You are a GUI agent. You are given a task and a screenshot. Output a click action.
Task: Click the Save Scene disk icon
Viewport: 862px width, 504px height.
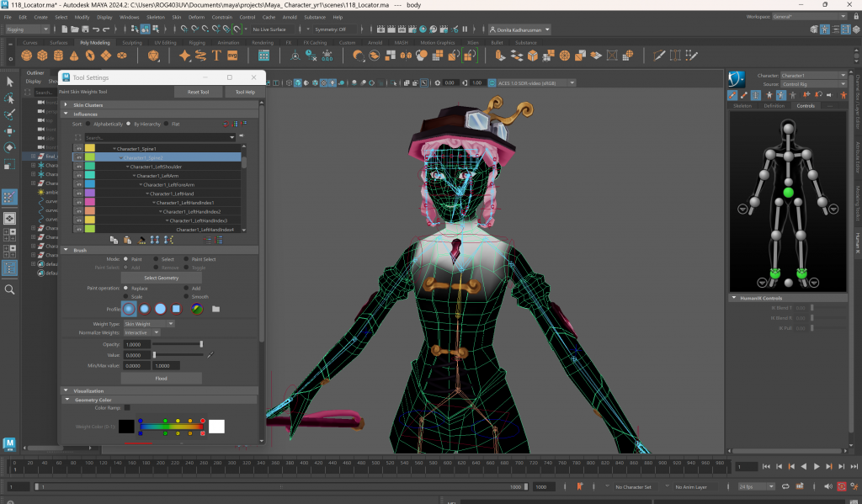coord(85,29)
